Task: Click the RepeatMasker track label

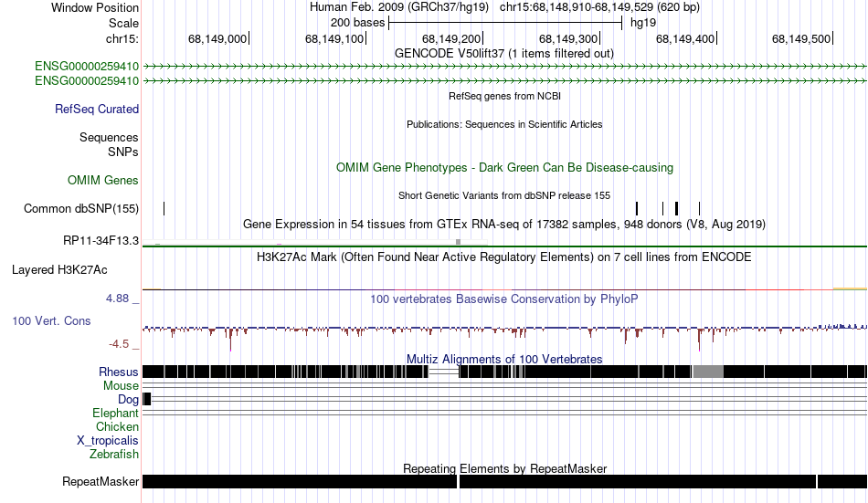Action: click(101, 482)
